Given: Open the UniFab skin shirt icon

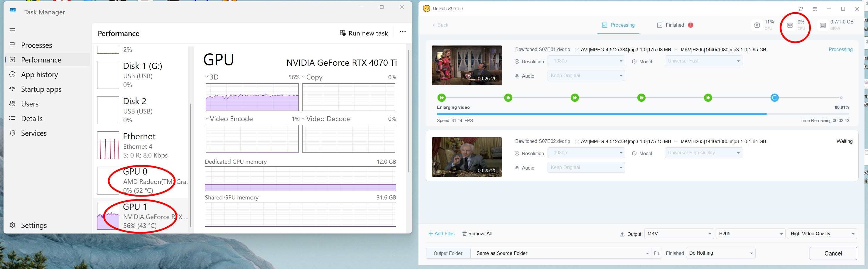Looking at the screenshot, I should pos(801,9).
